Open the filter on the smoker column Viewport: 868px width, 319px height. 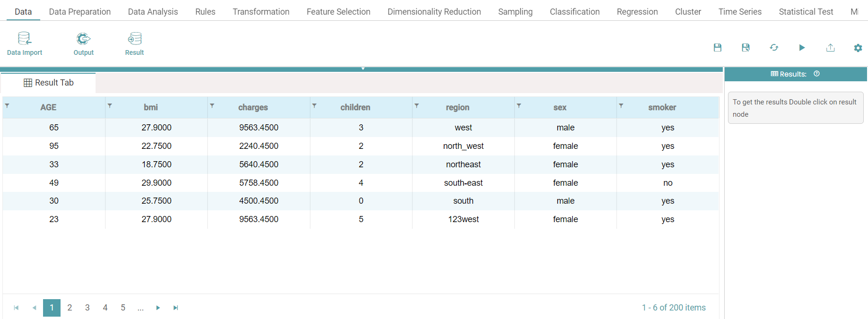point(621,106)
